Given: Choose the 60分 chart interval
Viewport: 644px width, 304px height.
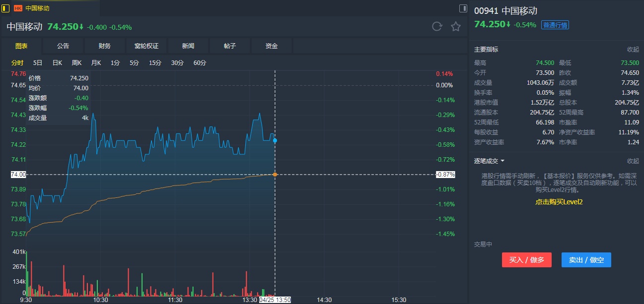Looking at the screenshot, I should tap(200, 63).
